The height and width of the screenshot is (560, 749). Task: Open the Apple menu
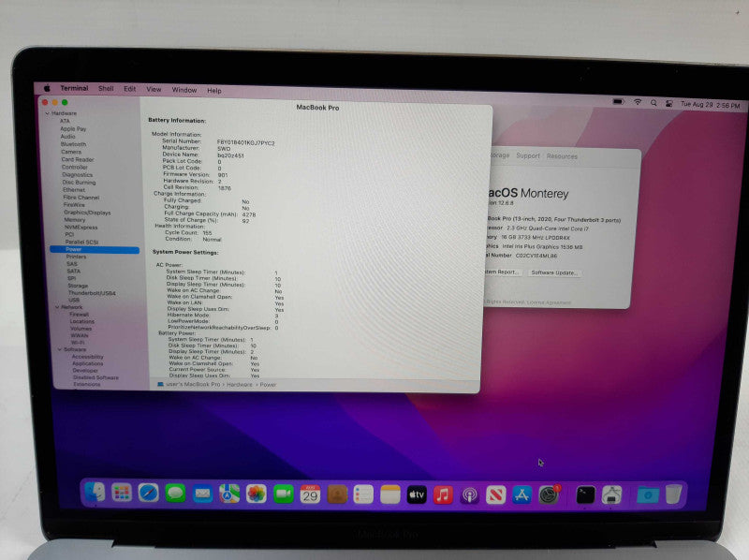[x=47, y=88]
